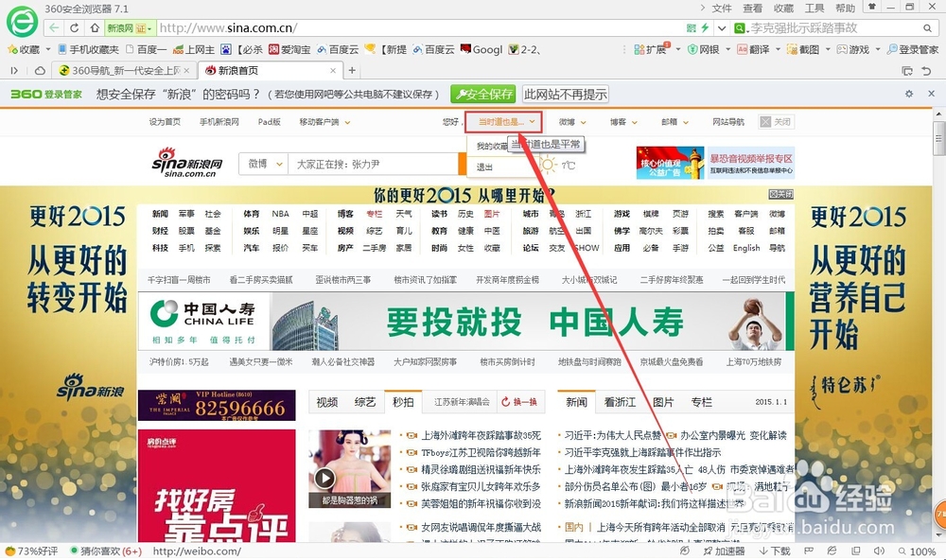Open the 收藏 favorites star button
946x560 pixels.
[x=24, y=49]
